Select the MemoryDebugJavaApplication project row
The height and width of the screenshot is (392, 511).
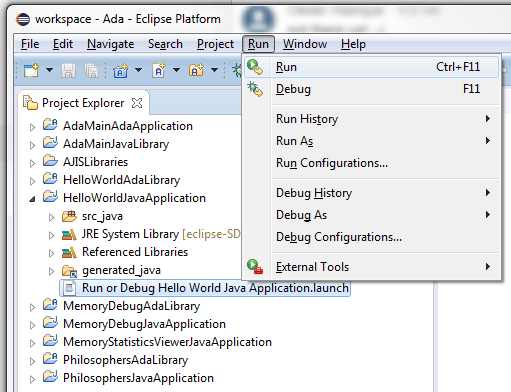(x=144, y=324)
